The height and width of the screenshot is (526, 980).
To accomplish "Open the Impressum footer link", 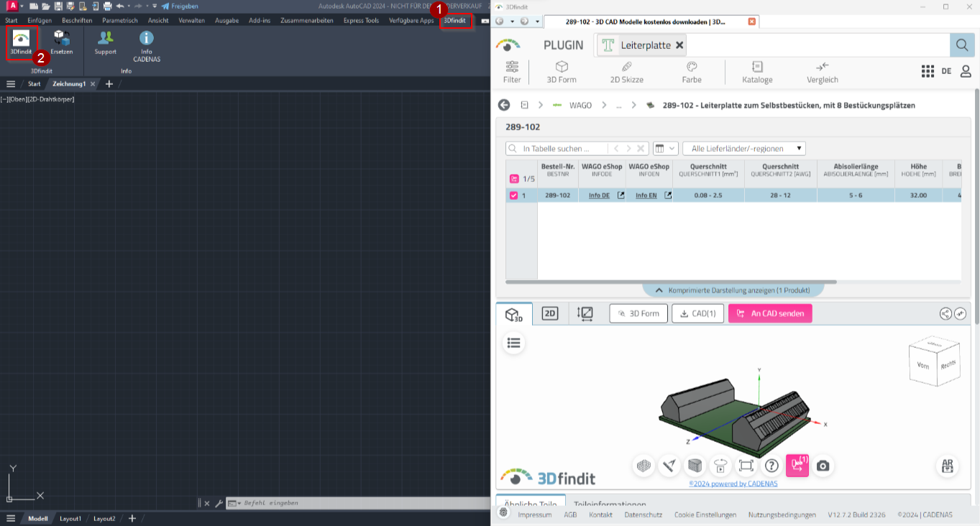I will (535, 515).
